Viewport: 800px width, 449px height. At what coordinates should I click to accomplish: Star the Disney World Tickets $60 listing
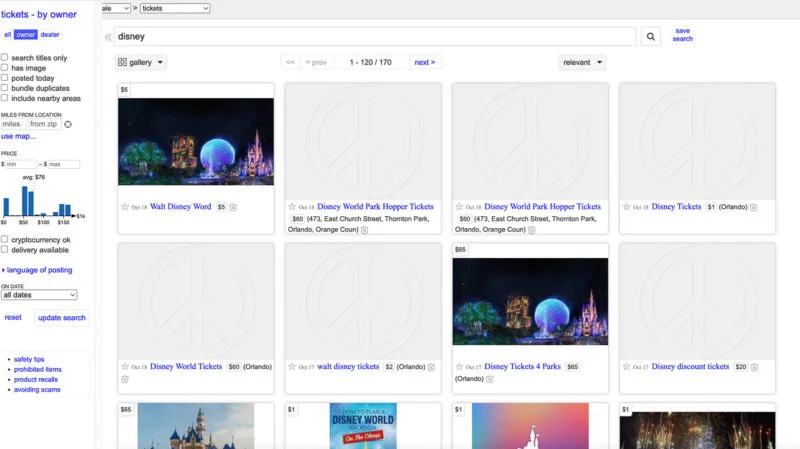124,366
